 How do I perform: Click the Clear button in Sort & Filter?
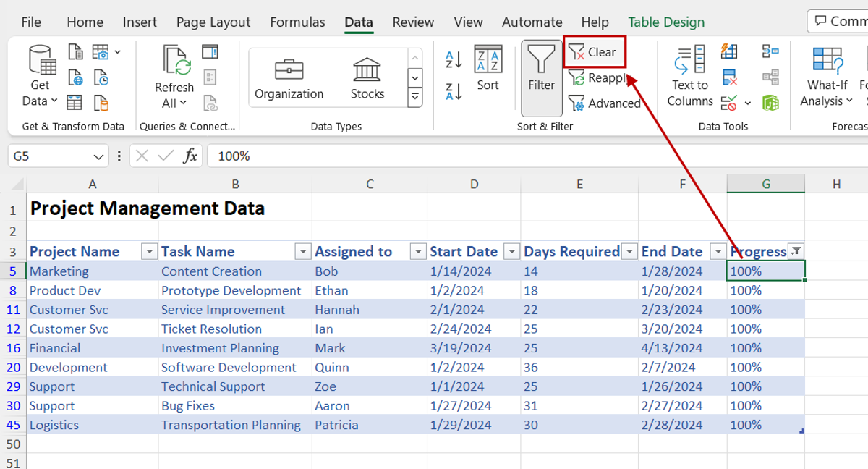coord(595,51)
